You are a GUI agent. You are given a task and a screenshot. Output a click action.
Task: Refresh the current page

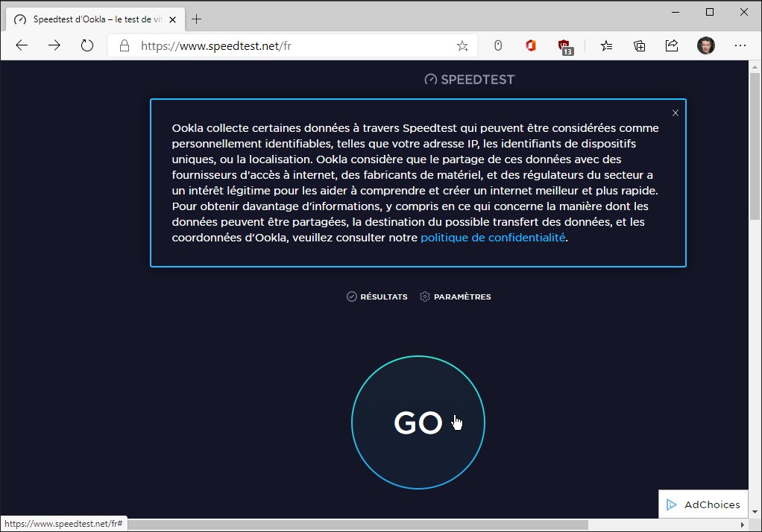[x=87, y=45]
